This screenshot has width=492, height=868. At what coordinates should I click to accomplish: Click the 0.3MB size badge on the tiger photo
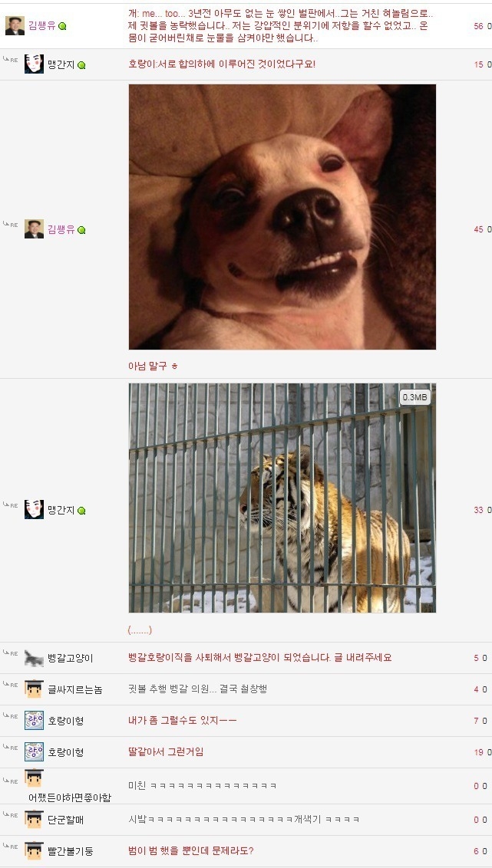(415, 397)
